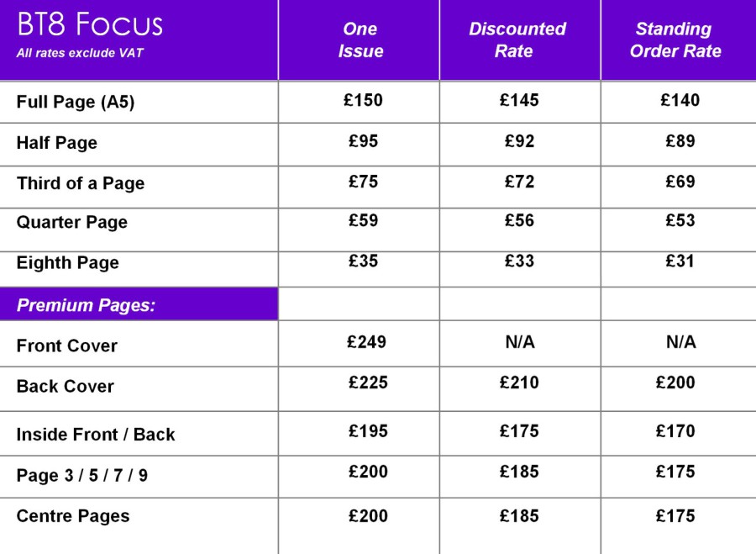The height and width of the screenshot is (554, 756).
Task: Click the £31 Eighth Page standing rate
Action: [680, 261]
